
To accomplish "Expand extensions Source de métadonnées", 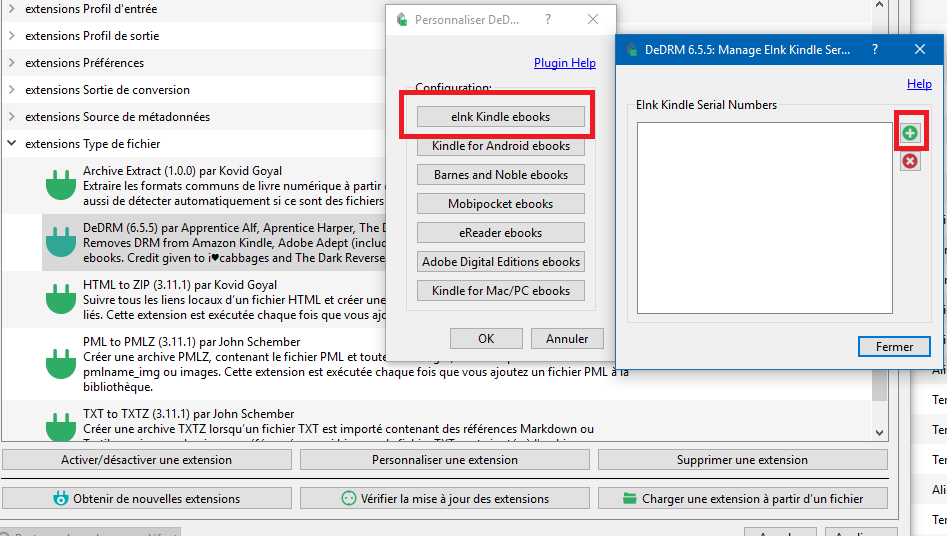I will tap(11, 117).
